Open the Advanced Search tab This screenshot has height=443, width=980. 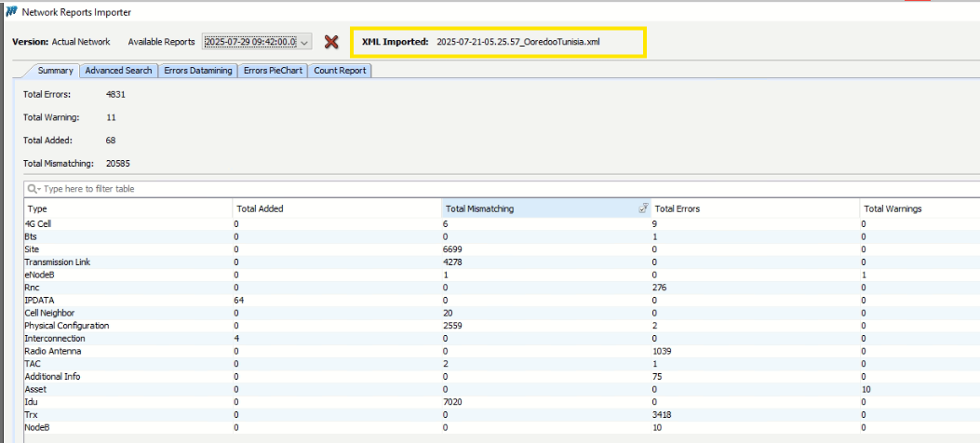coord(118,71)
